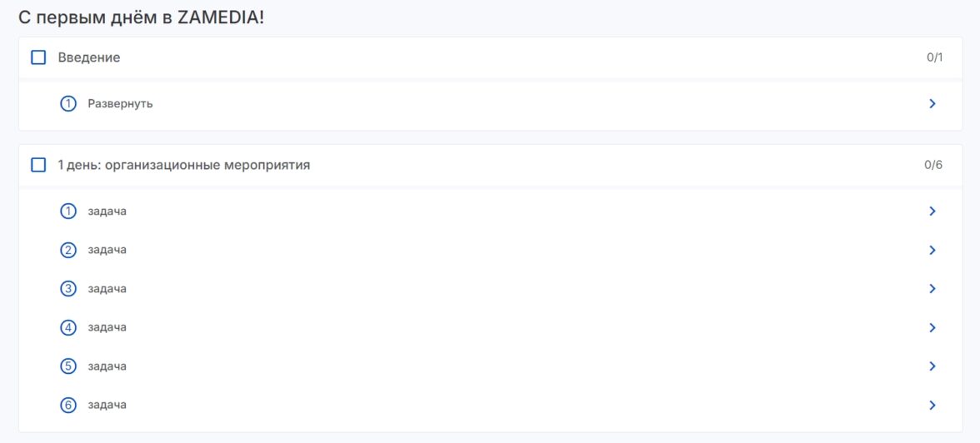Screen dimensions: 980x443
Task: Open задача text in row 3
Action: pyautogui.click(x=107, y=289)
